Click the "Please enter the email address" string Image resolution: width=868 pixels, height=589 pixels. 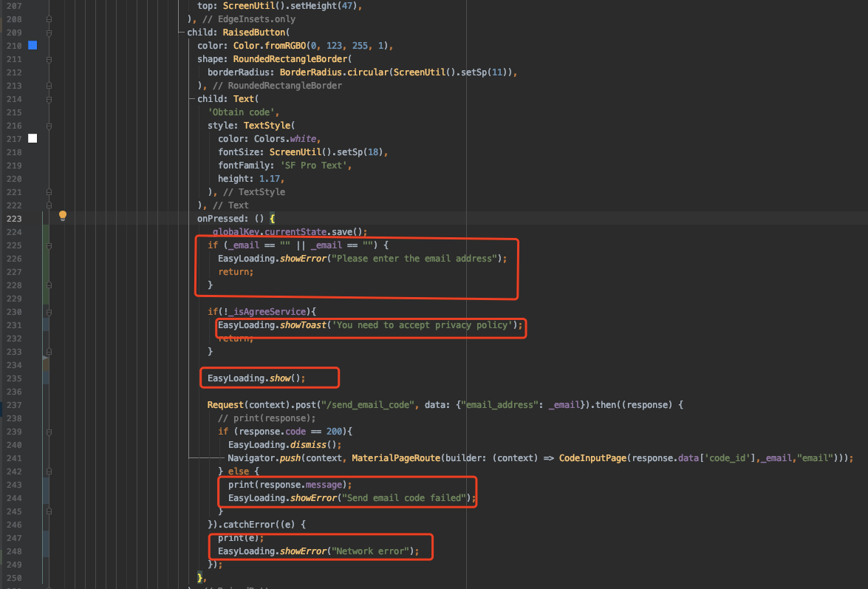tap(414, 259)
